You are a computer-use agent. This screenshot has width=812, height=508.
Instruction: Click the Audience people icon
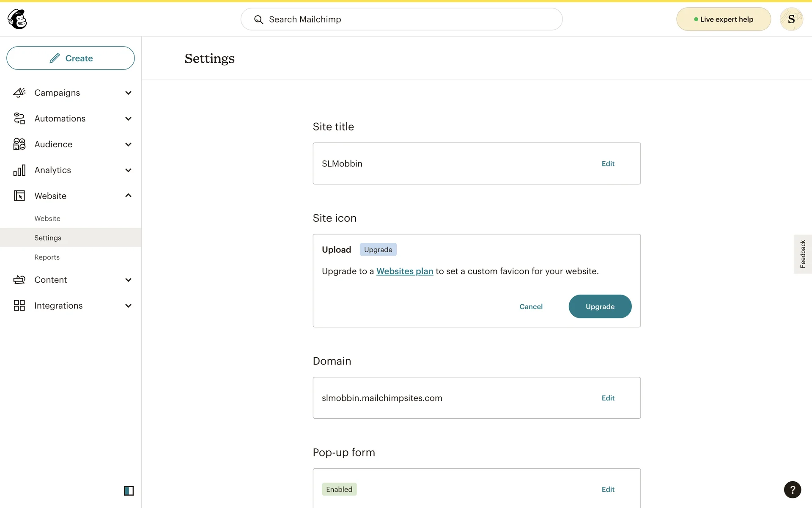[19, 144]
